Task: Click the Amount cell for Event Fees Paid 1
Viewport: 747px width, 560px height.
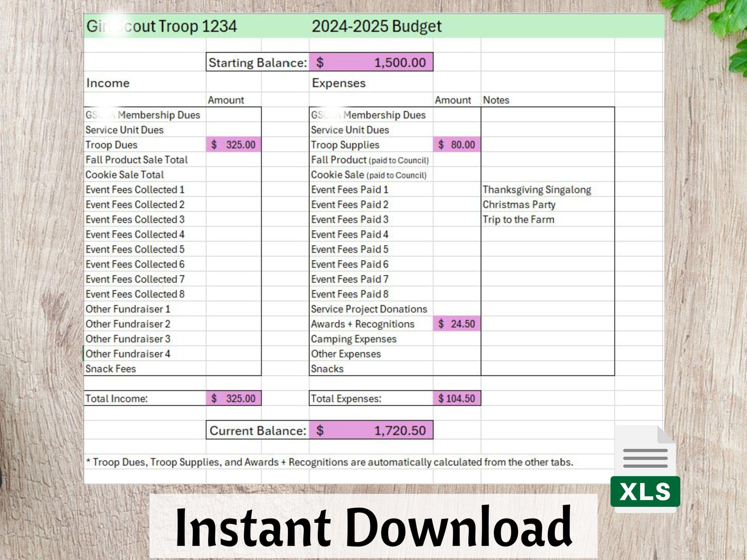Action: (x=457, y=190)
